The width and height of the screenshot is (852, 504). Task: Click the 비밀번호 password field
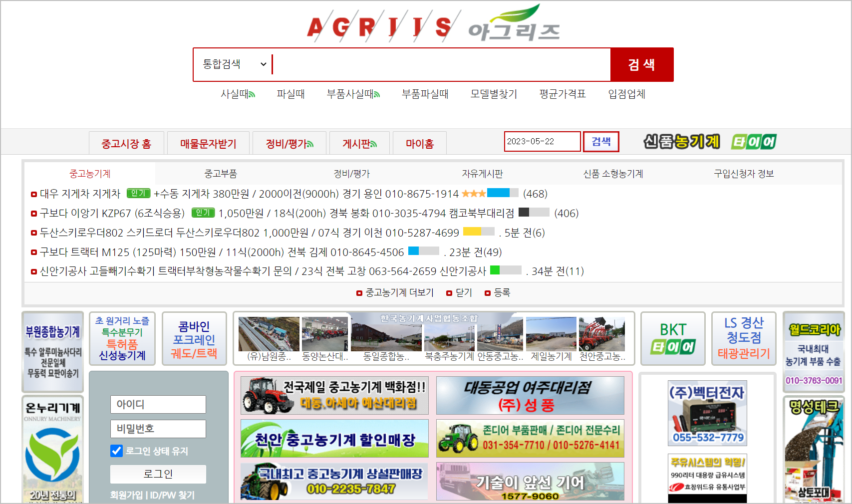point(158,429)
